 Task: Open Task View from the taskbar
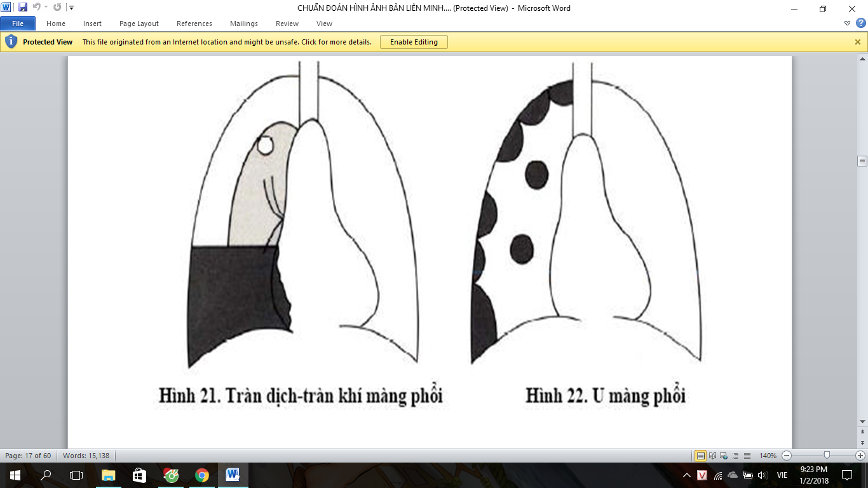tap(76, 475)
